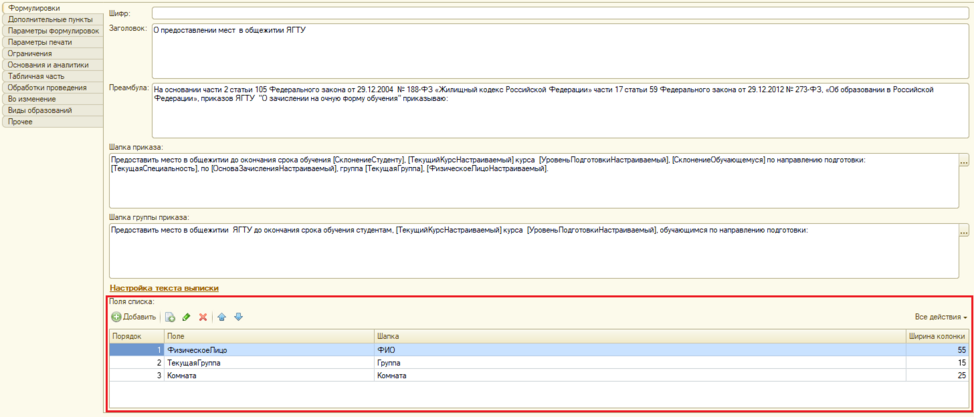974x417 pixels.
Task: Click column width value 25
Action: 937,375
